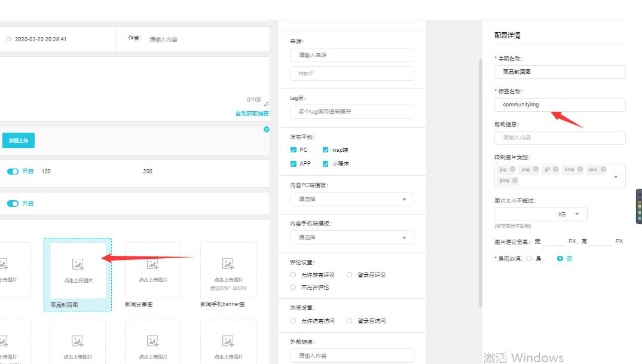
Task: Remove the bmp image type tag
Action: 580,169
